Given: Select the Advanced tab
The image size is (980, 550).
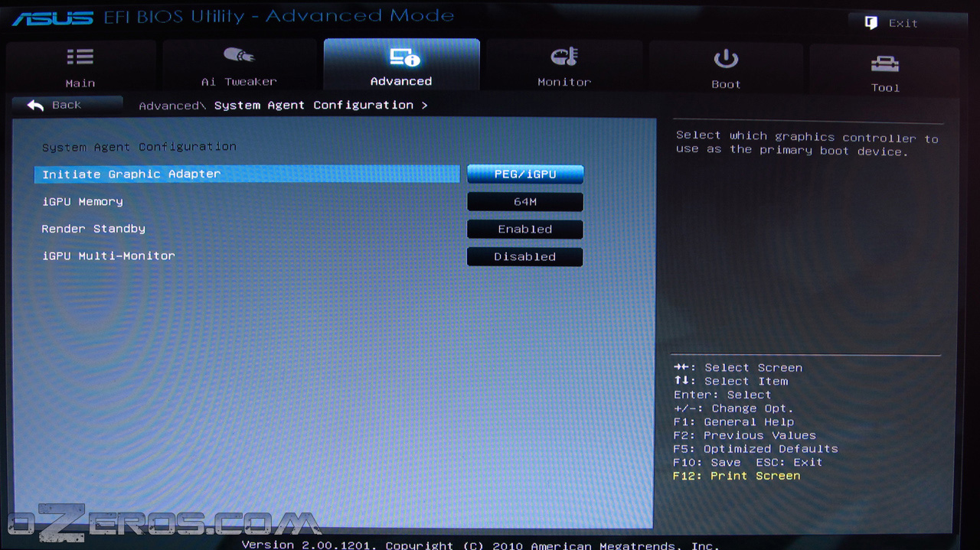Looking at the screenshot, I should coord(401,66).
